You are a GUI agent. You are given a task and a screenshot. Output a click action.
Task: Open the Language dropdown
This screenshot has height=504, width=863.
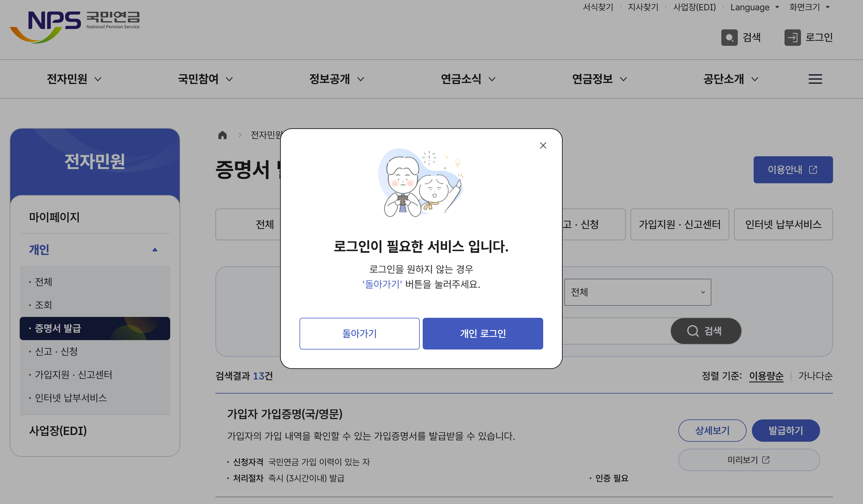754,7
